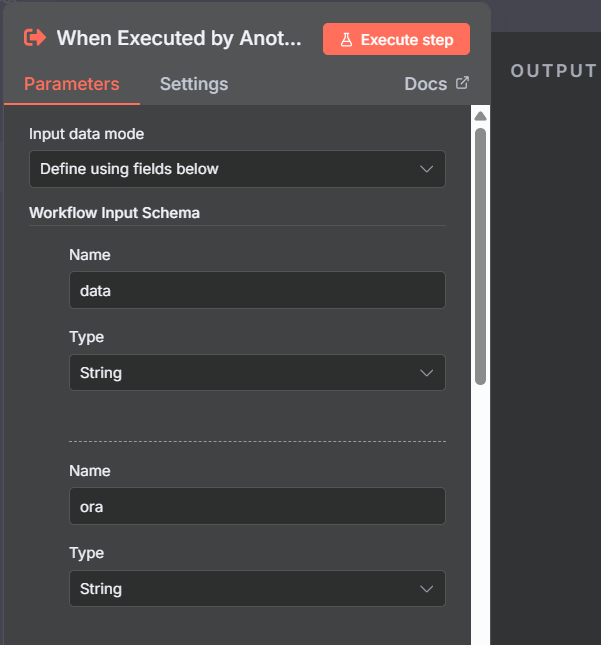
Task: Click the chevron of the data field's Type
Action: (x=427, y=373)
